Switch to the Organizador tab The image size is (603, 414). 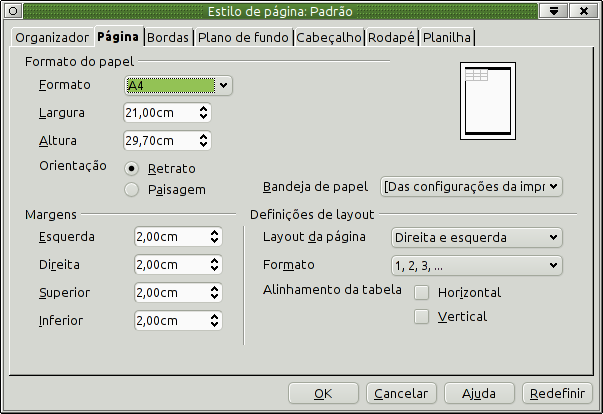coord(52,38)
